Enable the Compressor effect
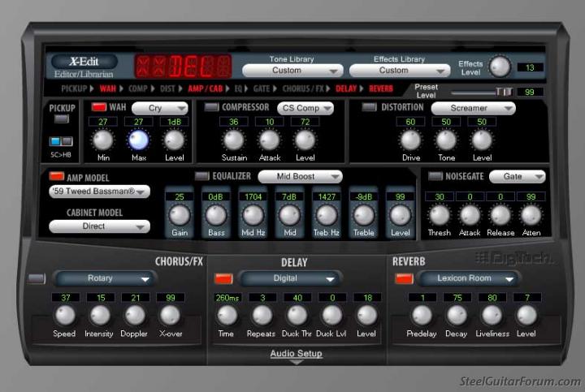Viewport: 585px width, 392px height. [x=211, y=107]
